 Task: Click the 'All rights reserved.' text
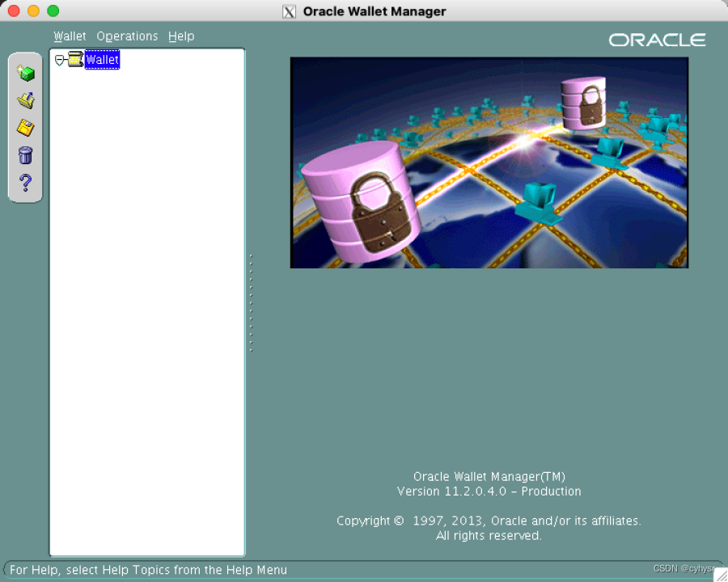(x=489, y=536)
